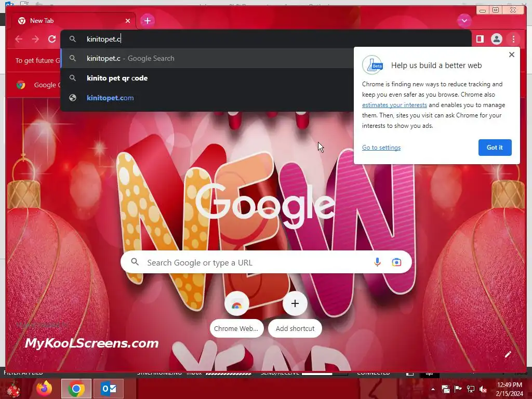532x399 pixels.
Task: Open the Chrome Web Store shortcut
Action: (237, 303)
